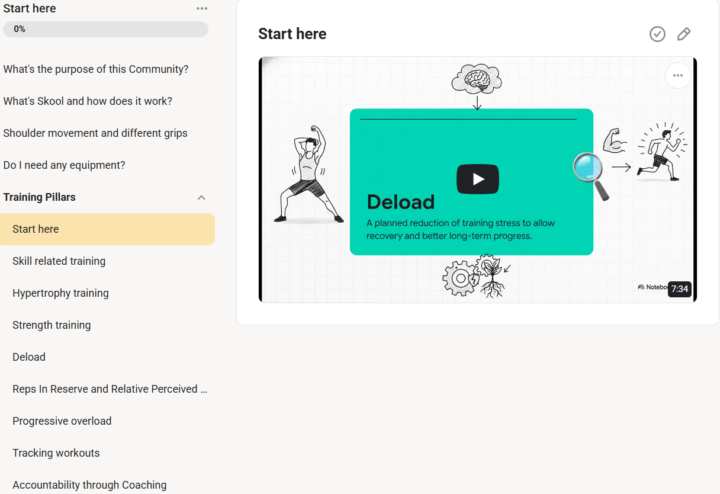
Task: Open 'Reps In Reserve and Relative Perceived' lesson
Action: [110, 389]
